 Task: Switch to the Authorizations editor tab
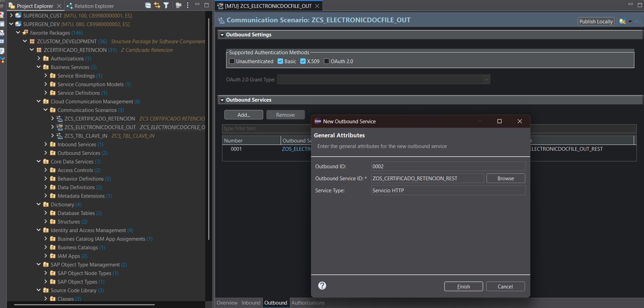click(308, 303)
